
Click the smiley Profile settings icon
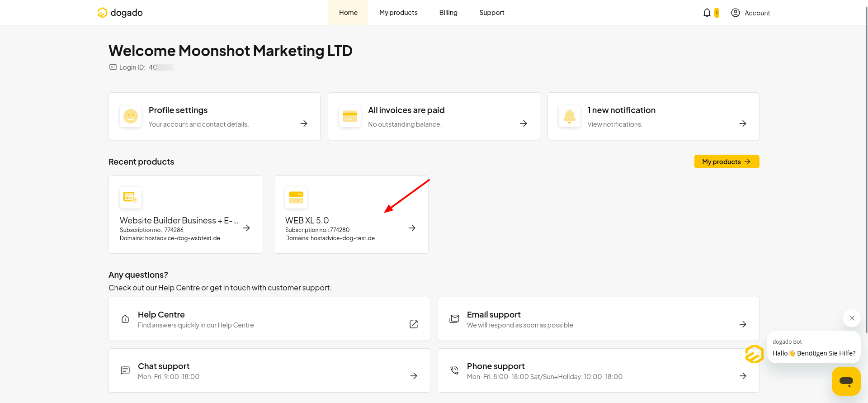coord(131,116)
